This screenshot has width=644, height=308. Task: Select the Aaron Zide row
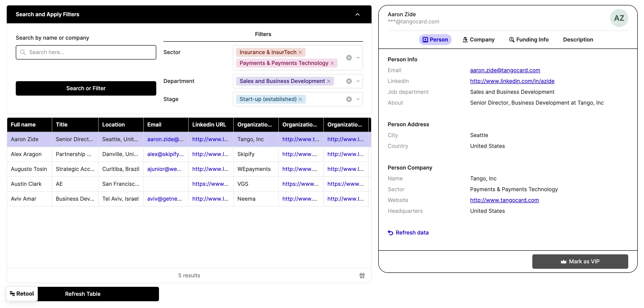click(x=189, y=140)
